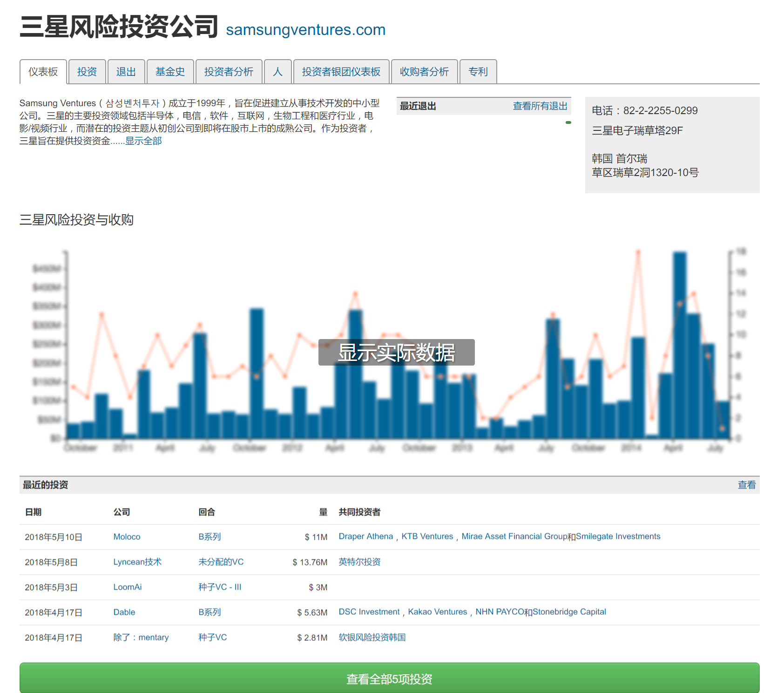784x693 pixels.
Task: Open the 基金史 tab
Action: coord(170,72)
